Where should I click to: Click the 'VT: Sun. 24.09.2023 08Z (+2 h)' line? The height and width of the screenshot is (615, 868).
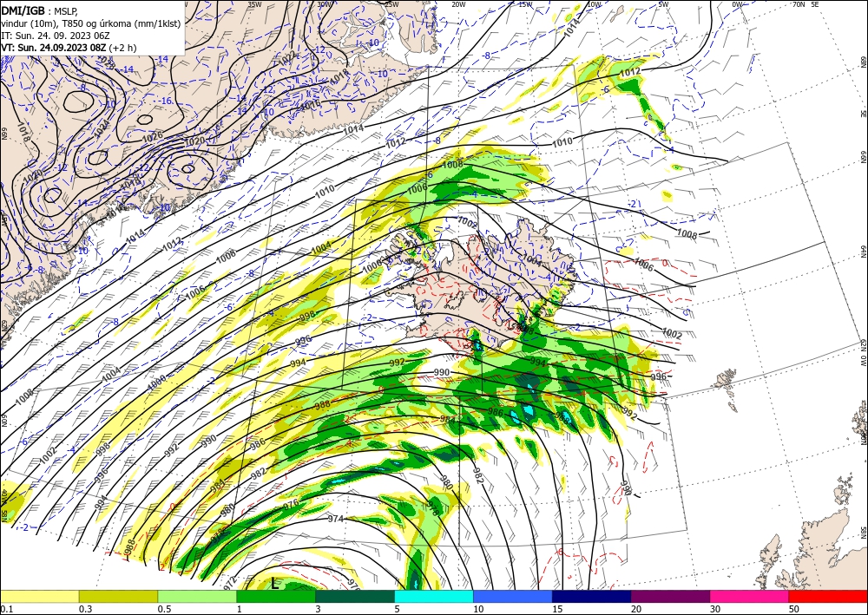pyautogui.click(x=68, y=48)
